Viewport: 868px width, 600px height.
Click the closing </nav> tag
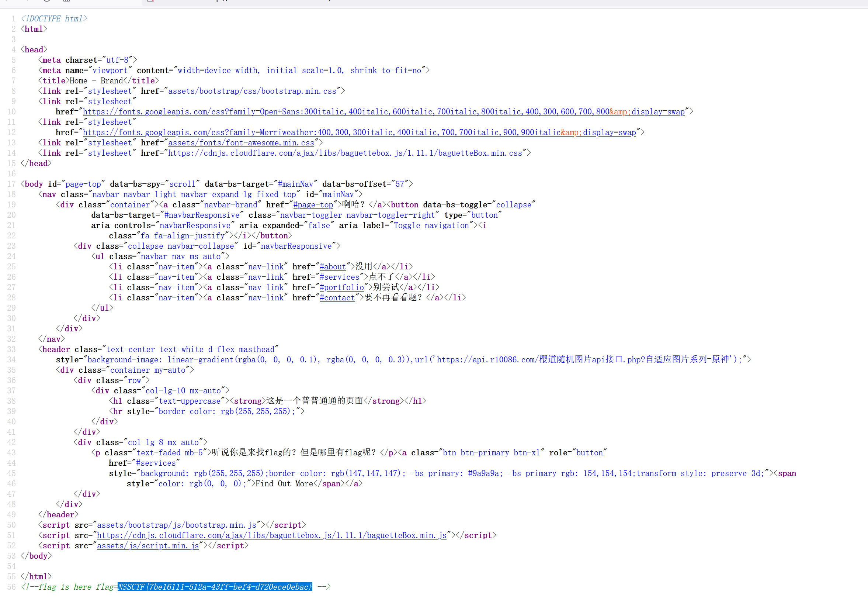(52, 339)
